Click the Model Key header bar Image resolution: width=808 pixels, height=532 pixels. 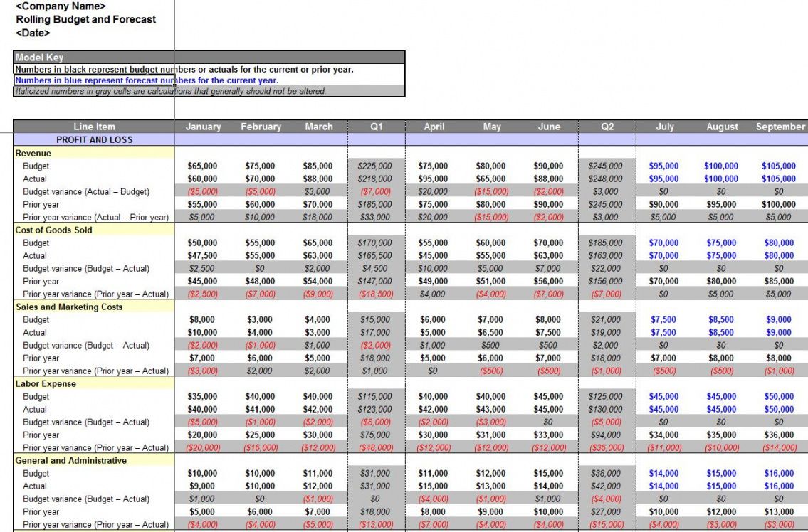209,58
